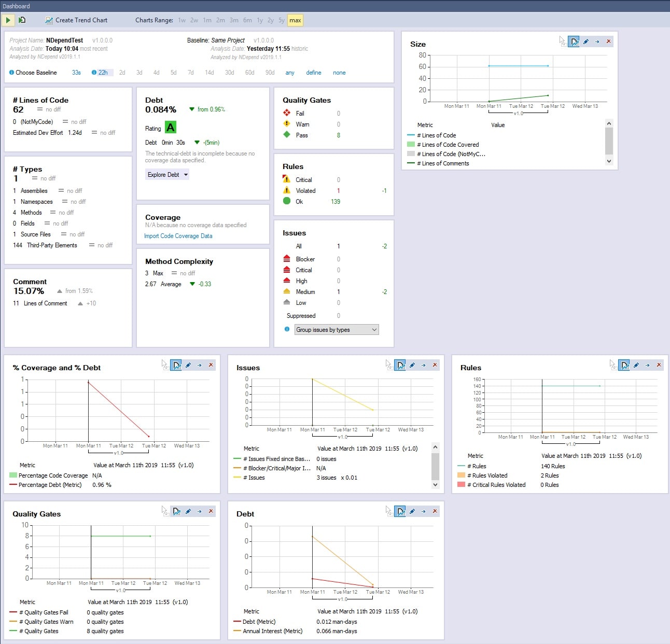Click the Dashboard tab title
670x644 pixels.
coord(16,6)
